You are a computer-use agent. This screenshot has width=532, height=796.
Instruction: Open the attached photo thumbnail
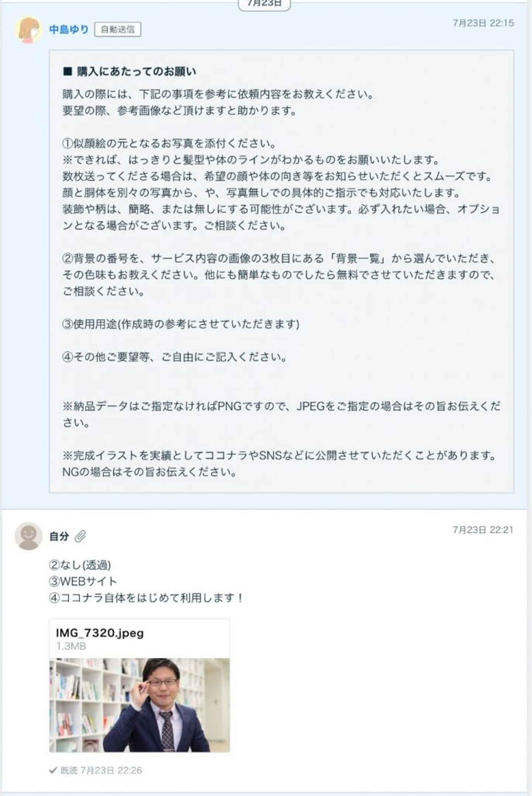139,705
